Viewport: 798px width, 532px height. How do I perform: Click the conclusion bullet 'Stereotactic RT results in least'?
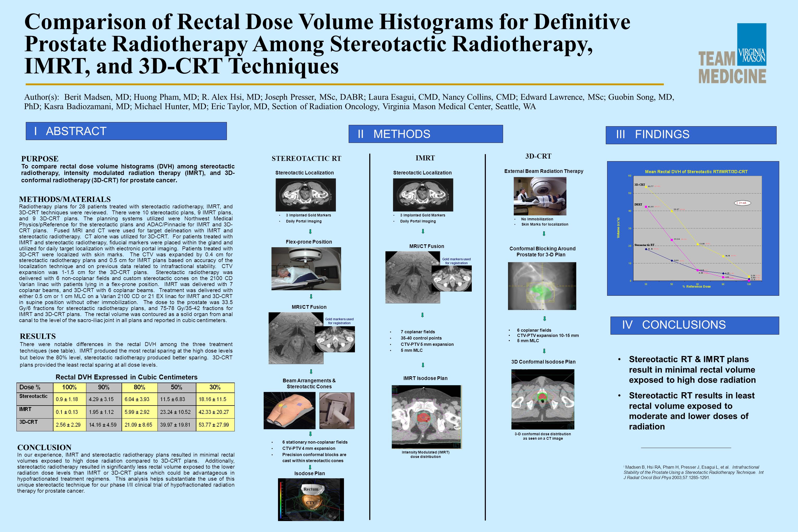pos(692,411)
